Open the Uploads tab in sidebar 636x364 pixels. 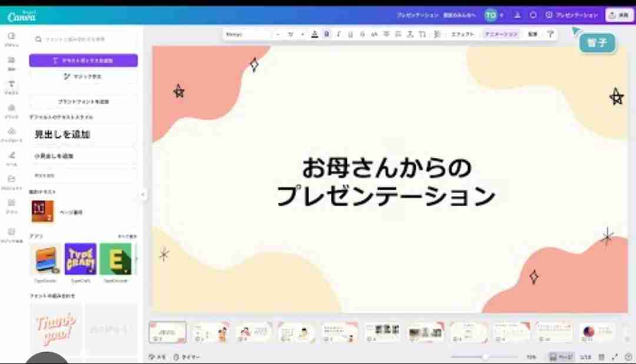11,135
